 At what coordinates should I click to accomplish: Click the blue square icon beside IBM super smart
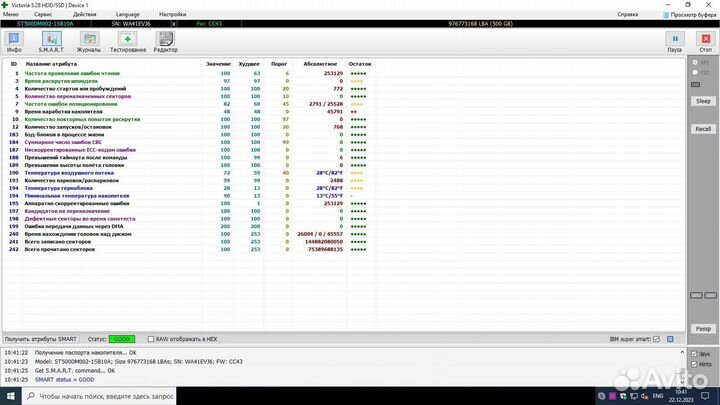670,339
